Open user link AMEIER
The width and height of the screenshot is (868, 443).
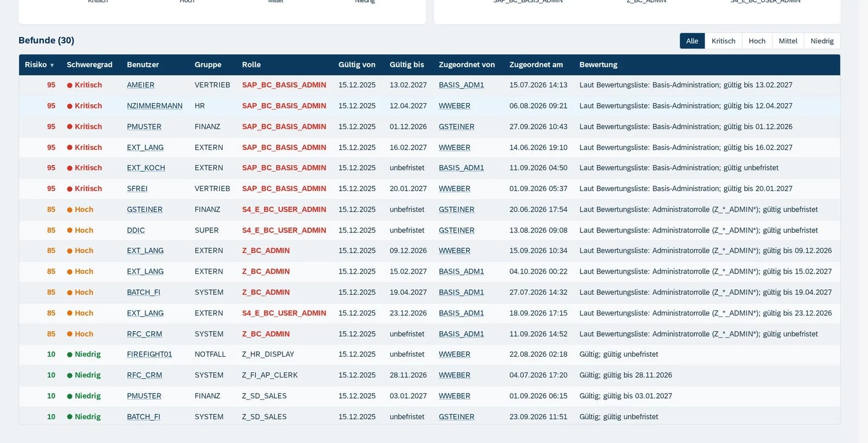pyautogui.click(x=141, y=85)
